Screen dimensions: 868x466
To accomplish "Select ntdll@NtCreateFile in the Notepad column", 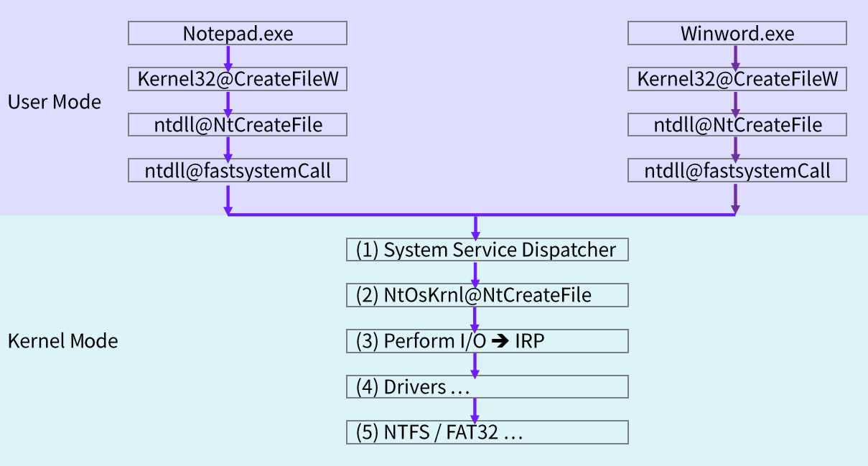I will point(238,125).
